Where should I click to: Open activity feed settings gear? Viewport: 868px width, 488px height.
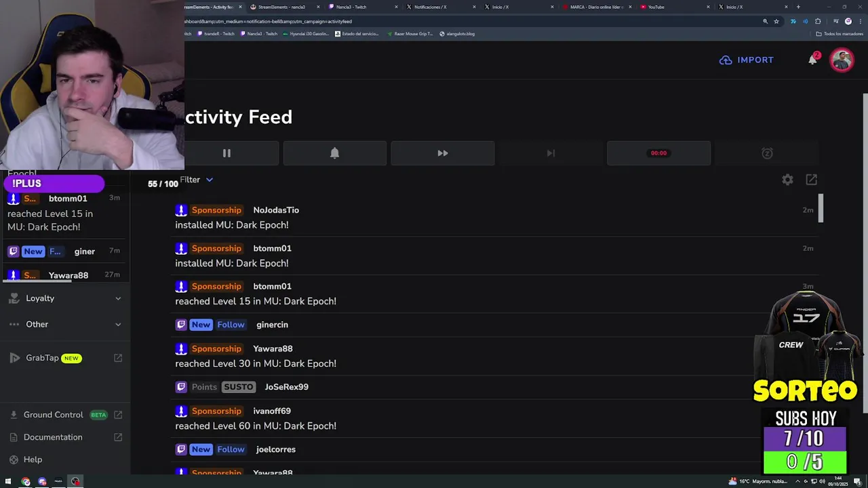[x=787, y=180]
